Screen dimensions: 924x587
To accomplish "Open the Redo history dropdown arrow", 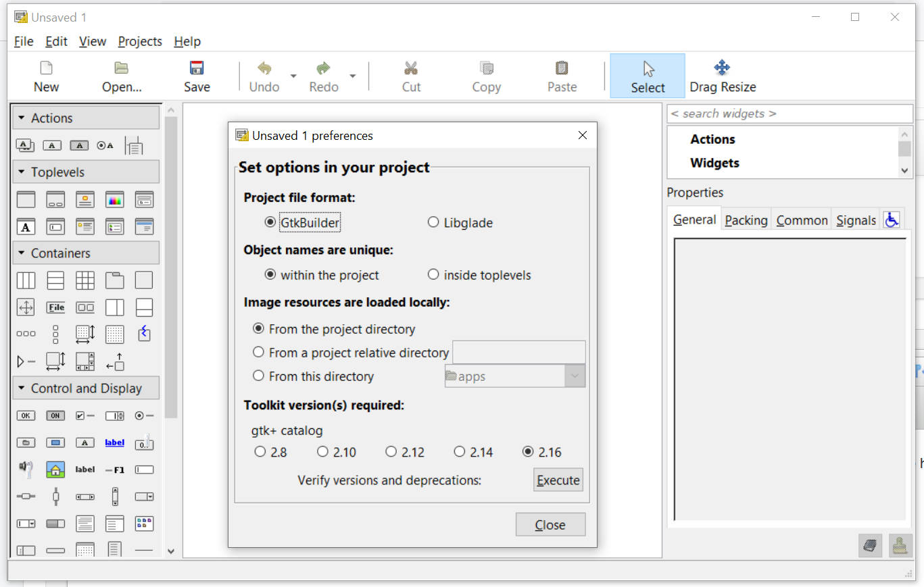I will [x=353, y=76].
